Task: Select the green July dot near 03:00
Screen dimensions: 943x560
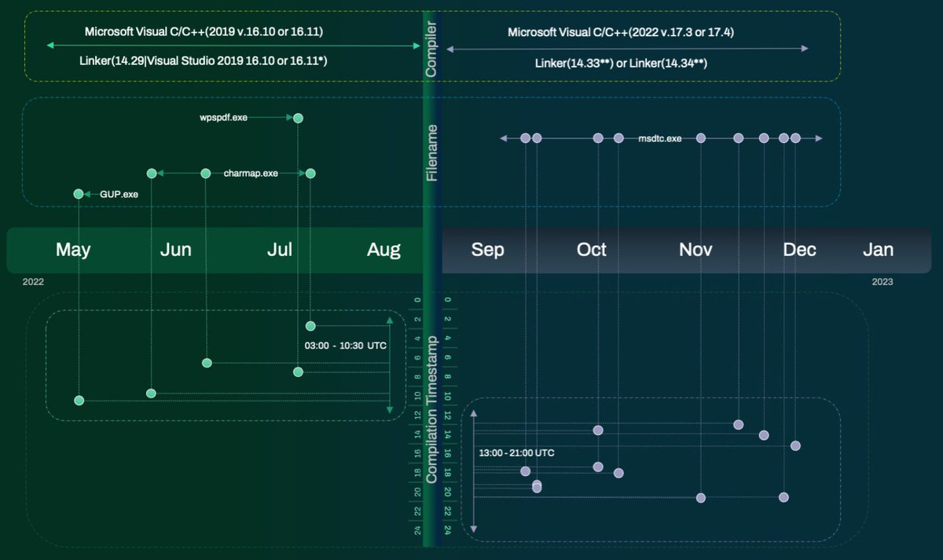Action: 310,324
